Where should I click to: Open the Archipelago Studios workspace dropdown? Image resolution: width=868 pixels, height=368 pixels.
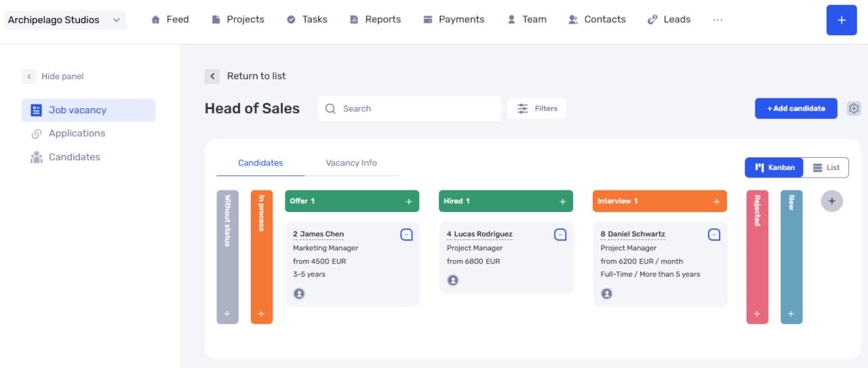64,20
